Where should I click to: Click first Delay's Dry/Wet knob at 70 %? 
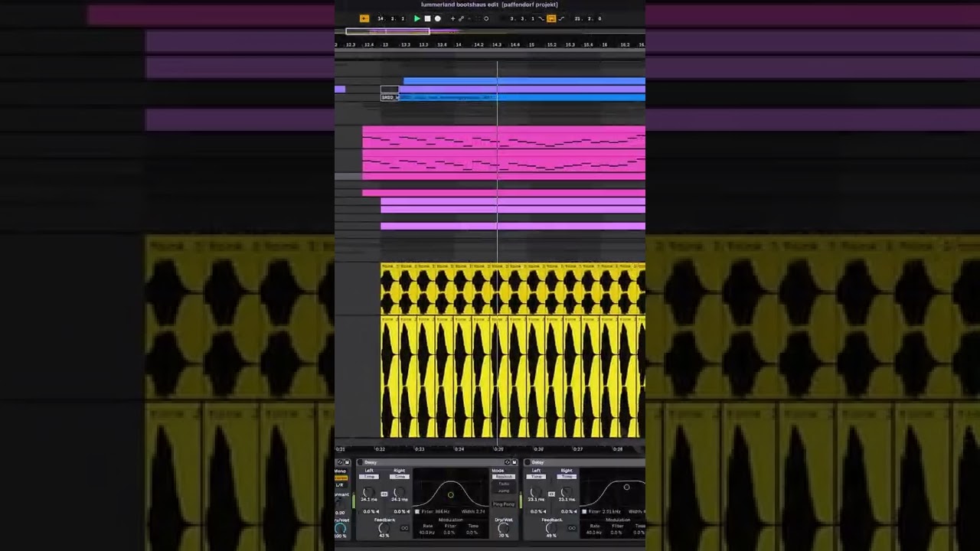point(503,527)
